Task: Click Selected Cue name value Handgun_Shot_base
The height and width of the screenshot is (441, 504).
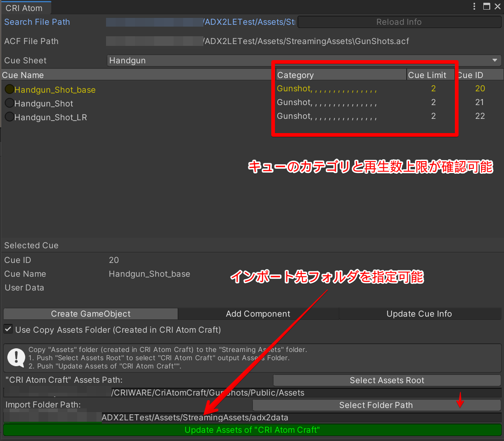Action: (150, 274)
